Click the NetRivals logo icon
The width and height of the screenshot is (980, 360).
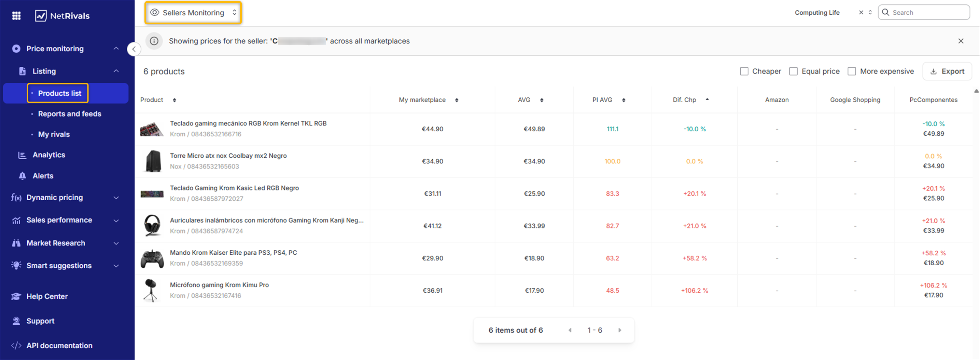click(x=41, y=16)
